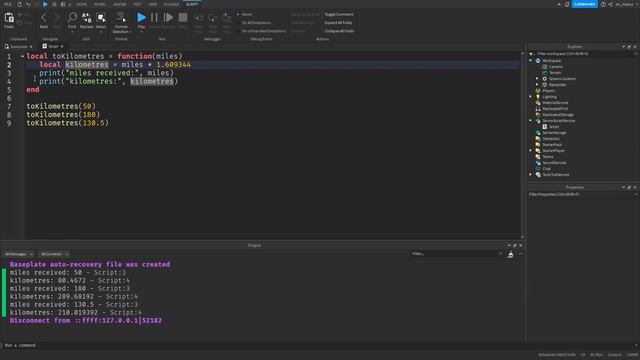
Task: Open the All Messages dropdown
Action: tap(19, 254)
